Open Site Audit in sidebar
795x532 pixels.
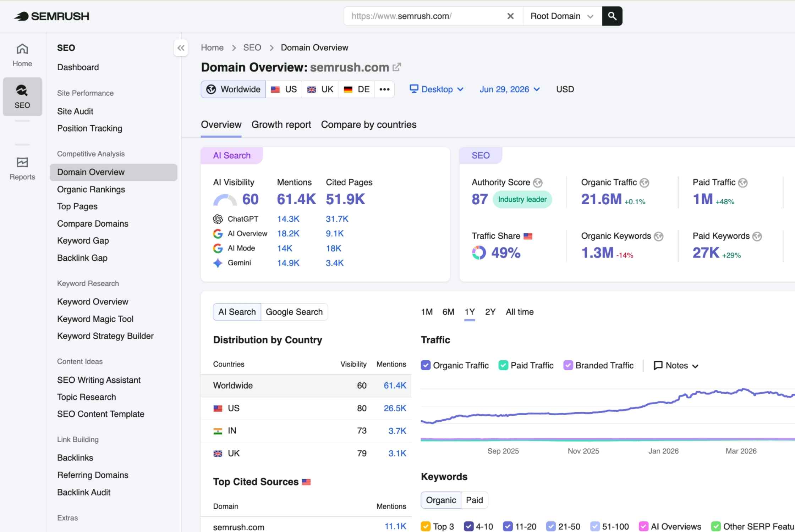75,111
